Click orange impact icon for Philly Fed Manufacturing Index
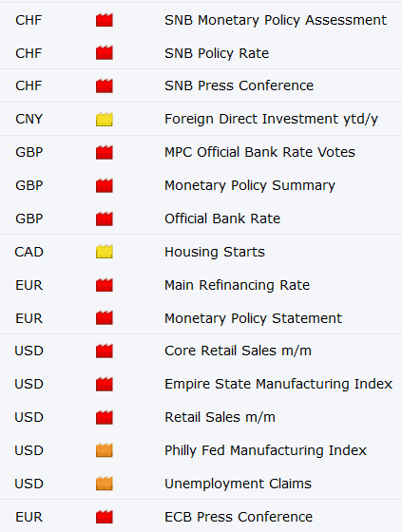The height and width of the screenshot is (532, 402). pyautogui.click(x=105, y=450)
